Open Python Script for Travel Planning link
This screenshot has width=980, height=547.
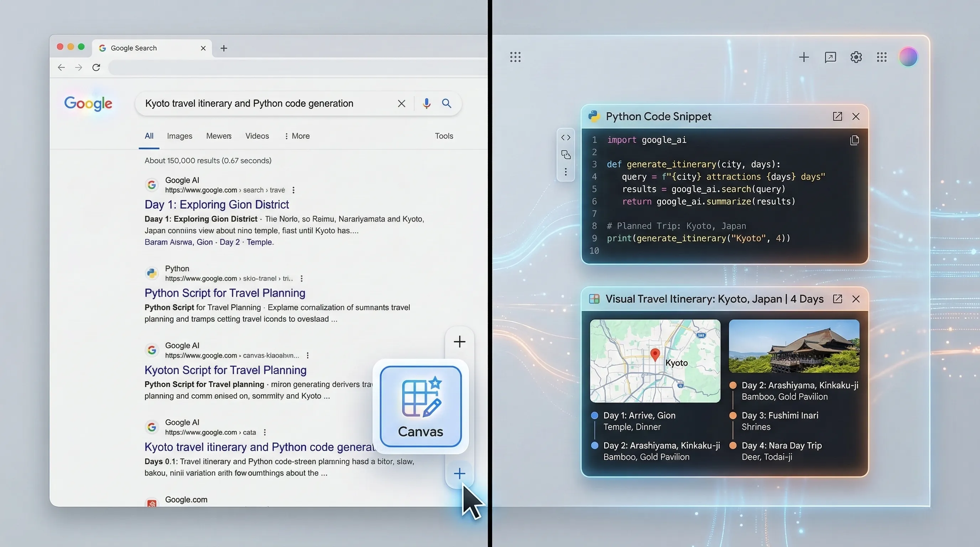click(225, 293)
